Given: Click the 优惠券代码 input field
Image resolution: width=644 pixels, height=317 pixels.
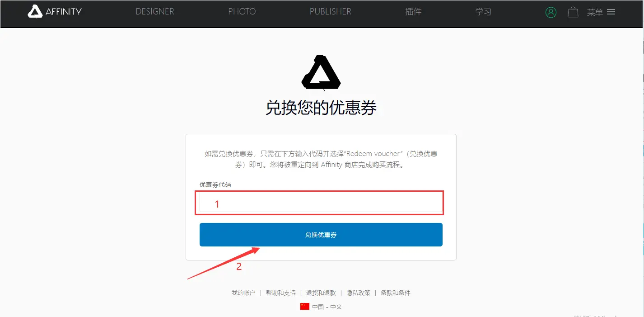Looking at the screenshot, I should [x=321, y=203].
